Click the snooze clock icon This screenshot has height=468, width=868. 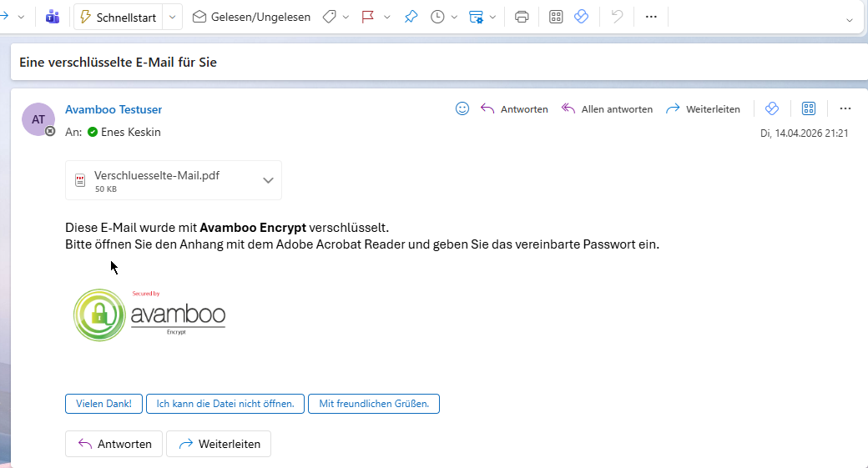coord(437,18)
